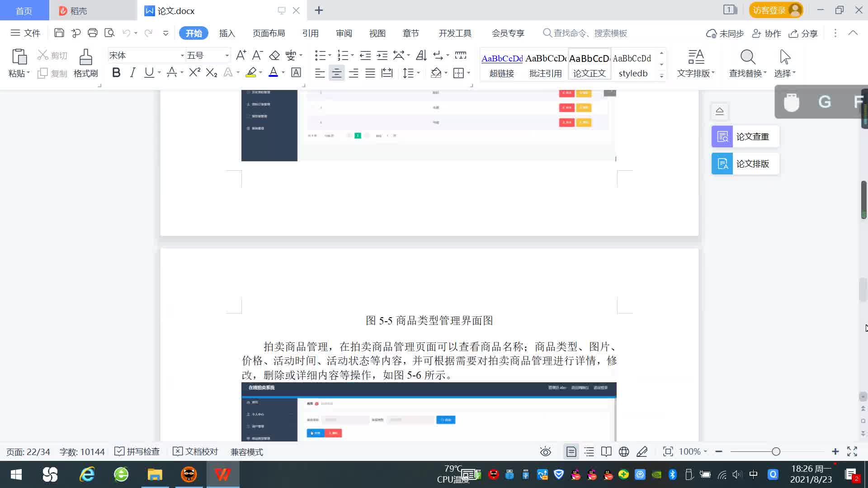Switch to web layout view icon
Screen dimensions: 868x488
624,452
